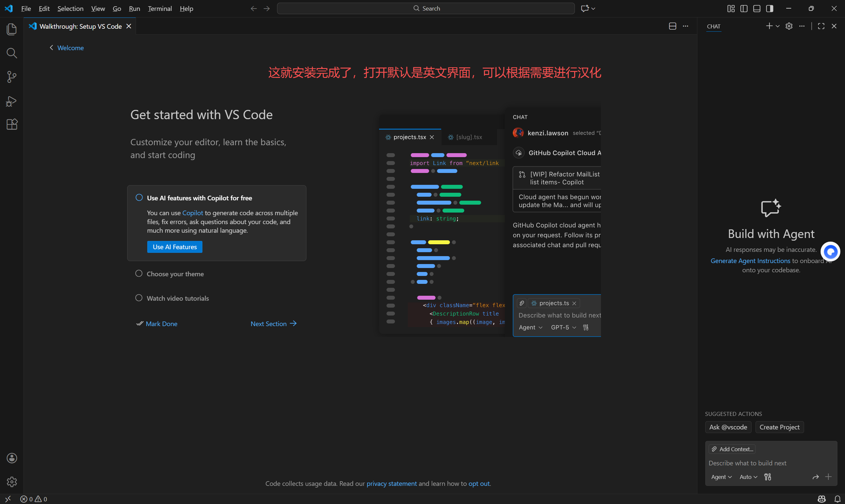Close the Walkthrough: Setup VS Code tab
Screen dimensions: 845x504
coord(129,26)
